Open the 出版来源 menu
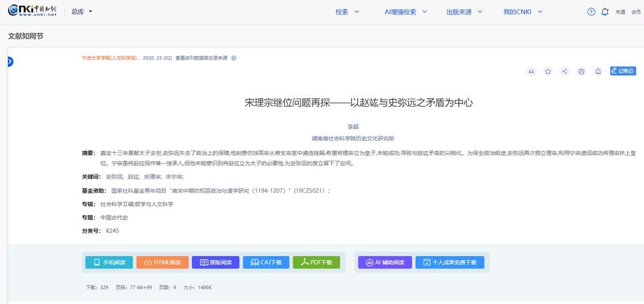 pyautogui.click(x=464, y=12)
